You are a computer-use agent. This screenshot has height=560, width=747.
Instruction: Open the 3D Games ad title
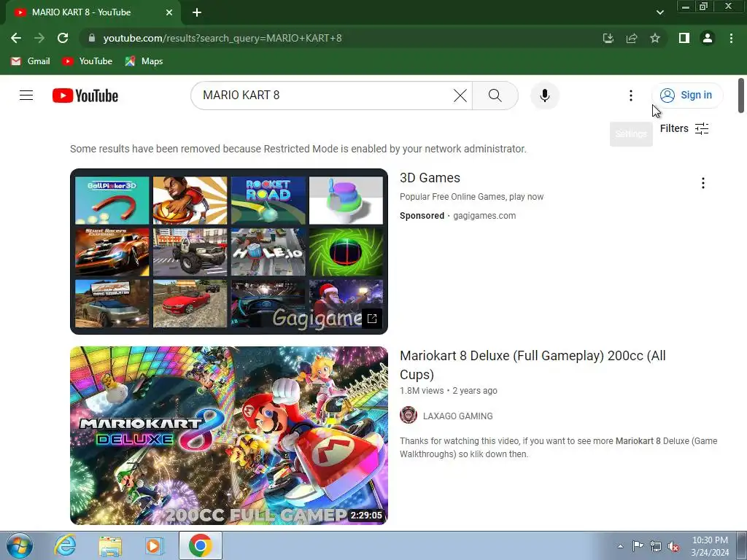pos(430,178)
